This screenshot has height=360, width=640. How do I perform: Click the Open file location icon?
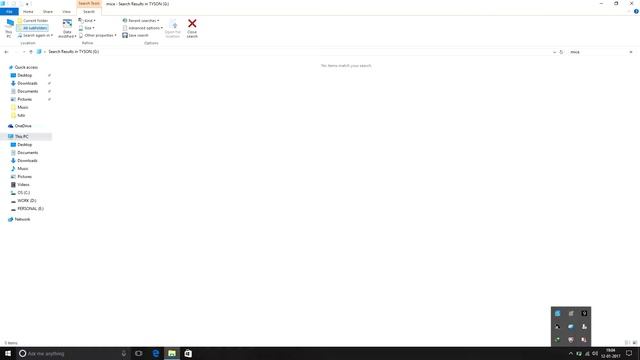[173, 24]
